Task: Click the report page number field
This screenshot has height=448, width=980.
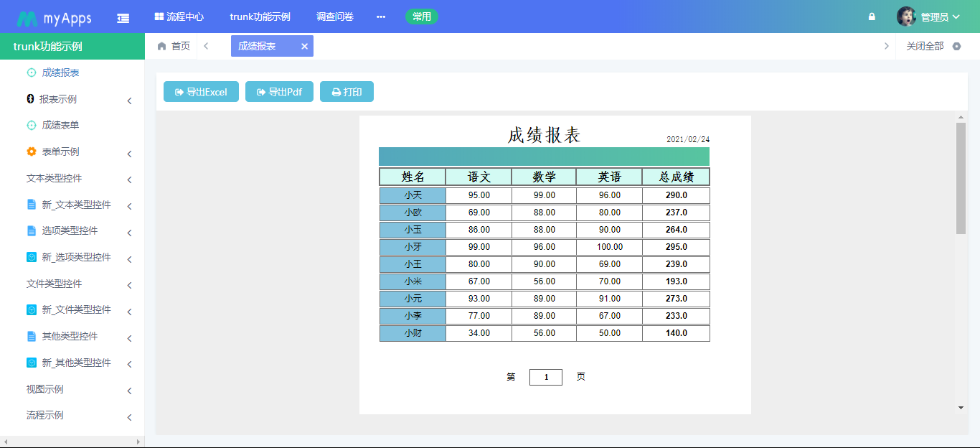Action: click(546, 377)
